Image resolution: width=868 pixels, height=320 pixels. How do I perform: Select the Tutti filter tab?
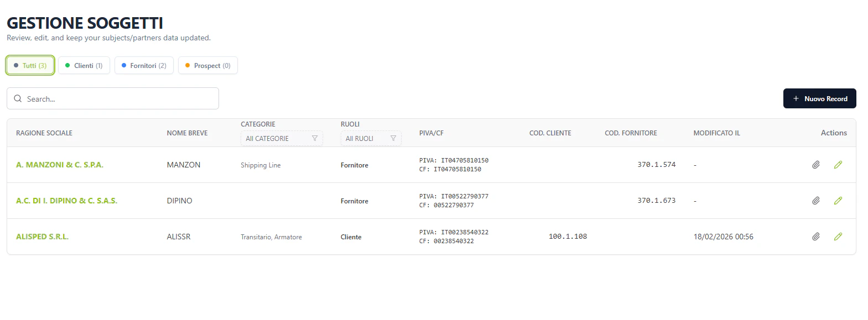30,65
